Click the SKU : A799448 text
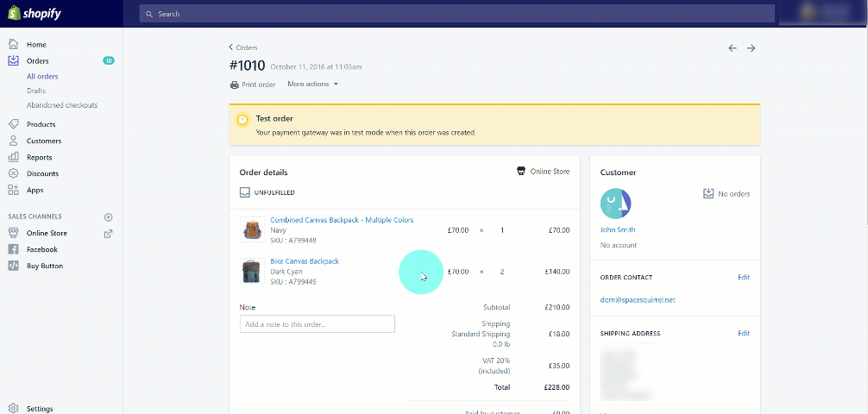This screenshot has width=868, height=414. pyautogui.click(x=292, y=241)
